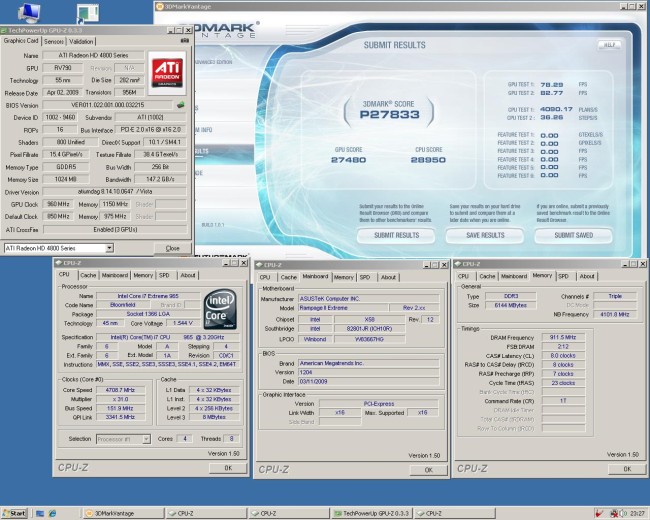Open the Start menu
The width and height of the screenshot is (650, 520).
pyautogui.click(x=14, y=513)
